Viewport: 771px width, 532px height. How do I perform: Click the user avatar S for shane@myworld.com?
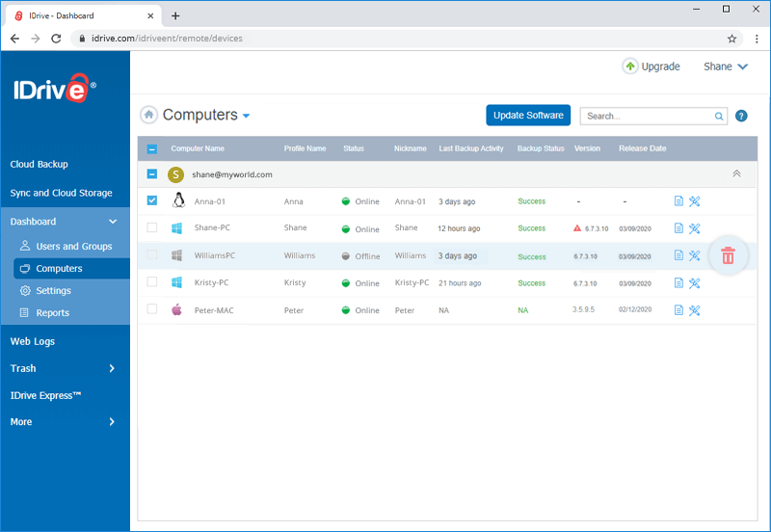pos(175,174)
